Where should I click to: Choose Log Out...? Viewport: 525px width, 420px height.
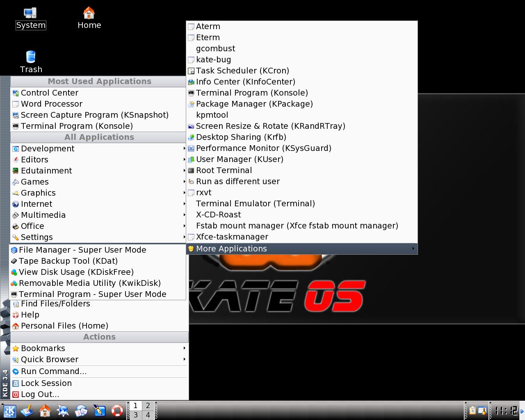pyautogui.click(x=99, y=395)
